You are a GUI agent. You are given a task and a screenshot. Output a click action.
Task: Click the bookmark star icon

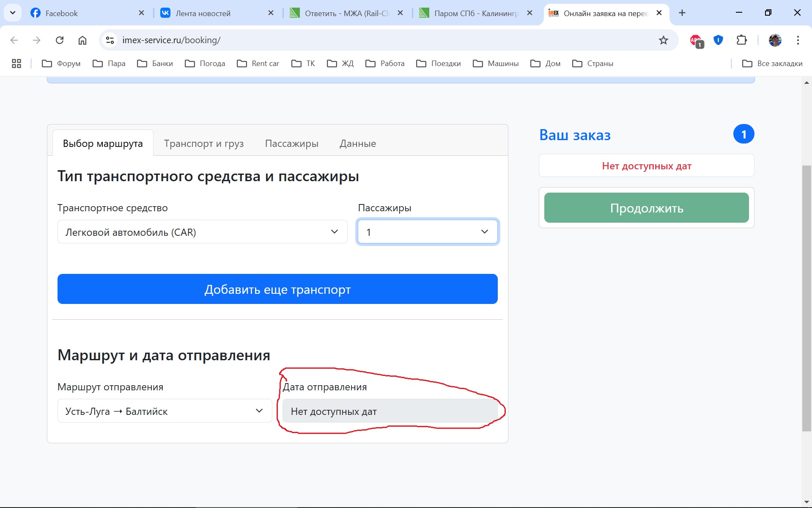pos(663,40)
